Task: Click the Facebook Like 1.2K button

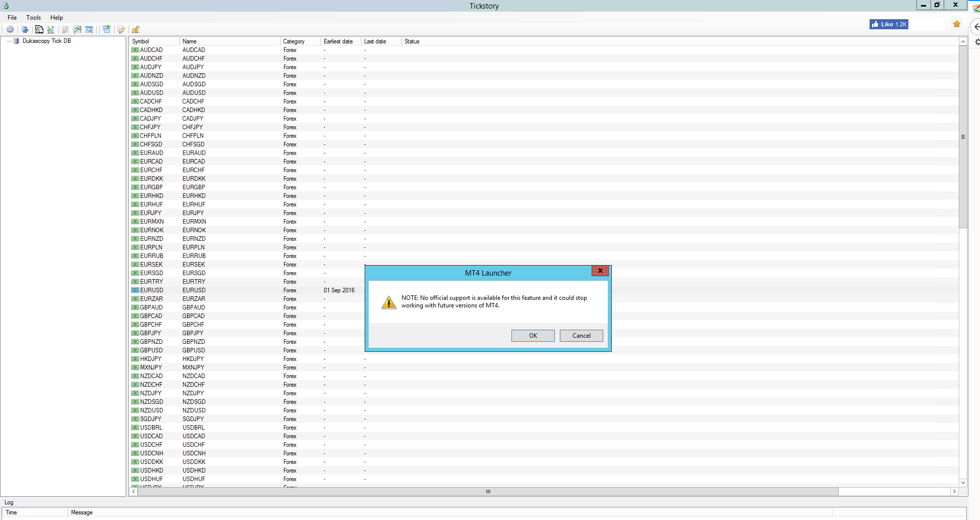Action: click(x=889, y=24)
